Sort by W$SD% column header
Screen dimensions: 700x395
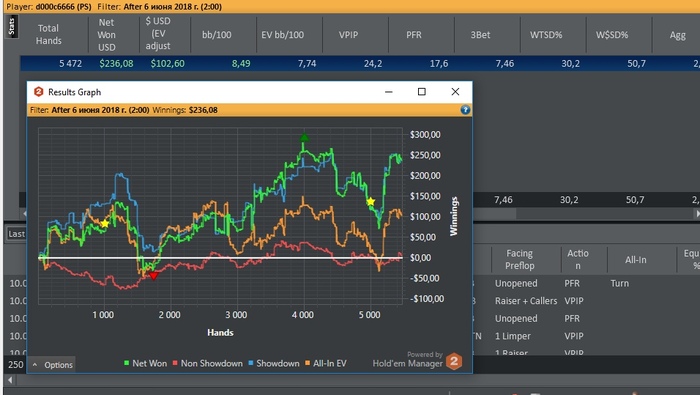(612, 35)
